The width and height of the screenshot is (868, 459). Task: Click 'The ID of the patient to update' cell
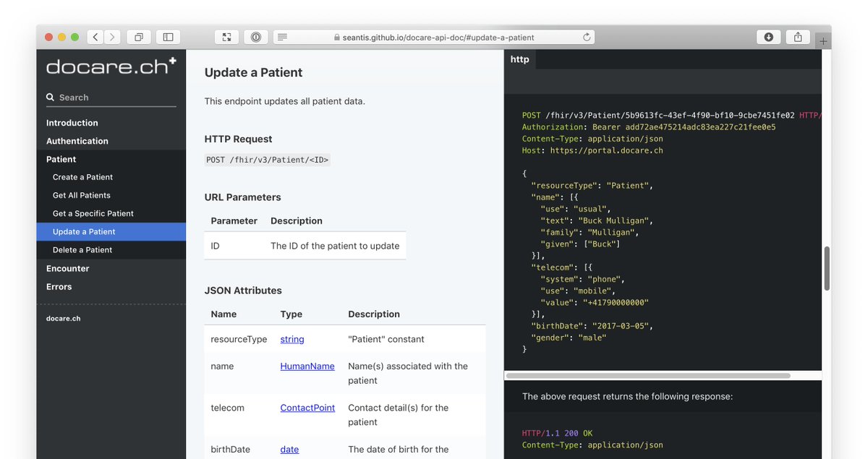click(335, 246)
